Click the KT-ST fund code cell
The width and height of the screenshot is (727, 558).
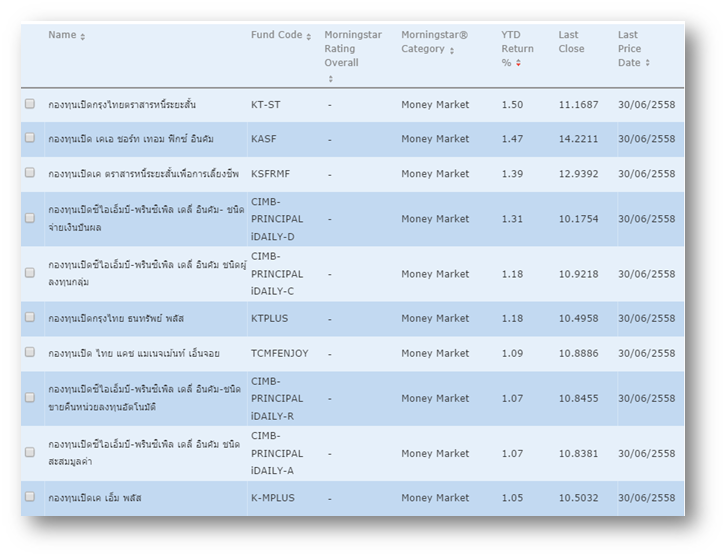tap(266, 104)
